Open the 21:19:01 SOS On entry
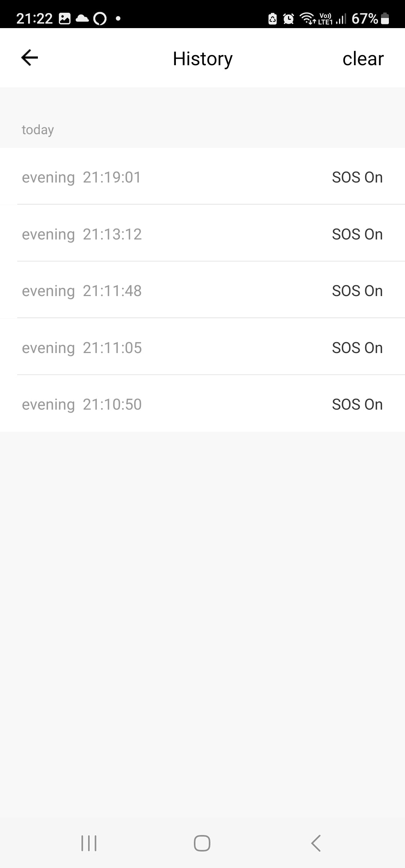 [202, 177]
